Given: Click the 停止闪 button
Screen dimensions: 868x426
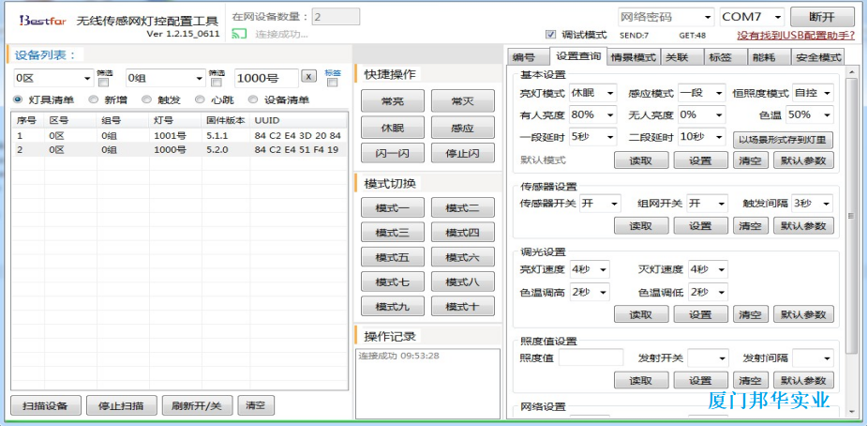Looking at the screenshot, I should pos(463,153).
